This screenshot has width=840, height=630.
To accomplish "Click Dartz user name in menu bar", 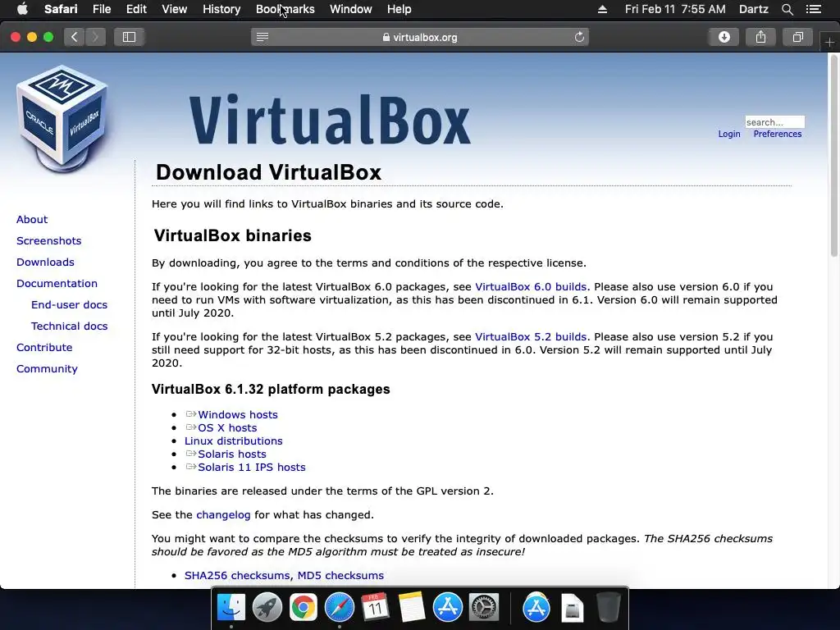I will [x=753, y=9].
